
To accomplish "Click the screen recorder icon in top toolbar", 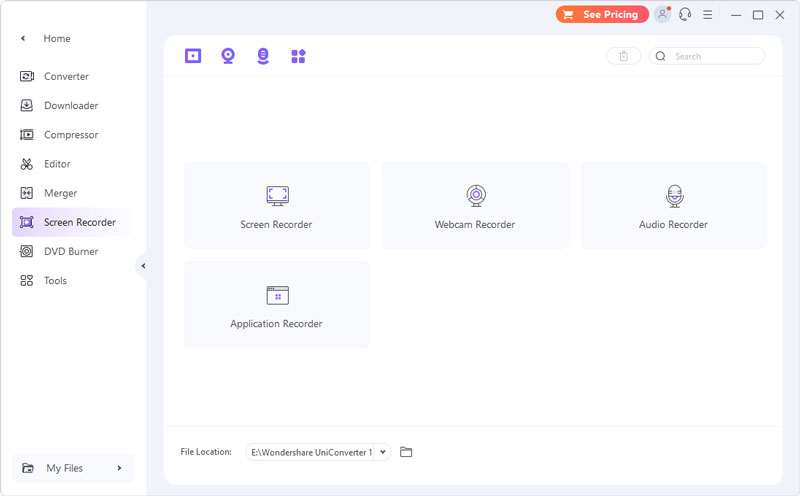I will tap(193, 56).
